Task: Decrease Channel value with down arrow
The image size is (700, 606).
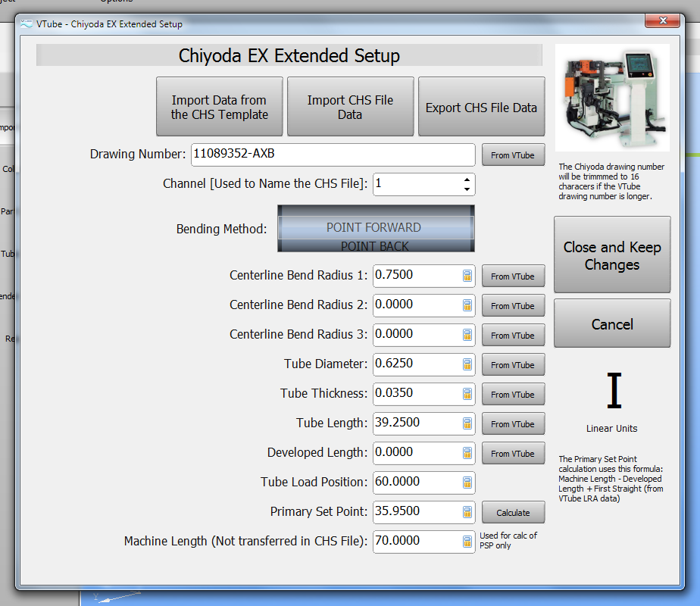Action: pyautogui.click(x=467, y=189)
